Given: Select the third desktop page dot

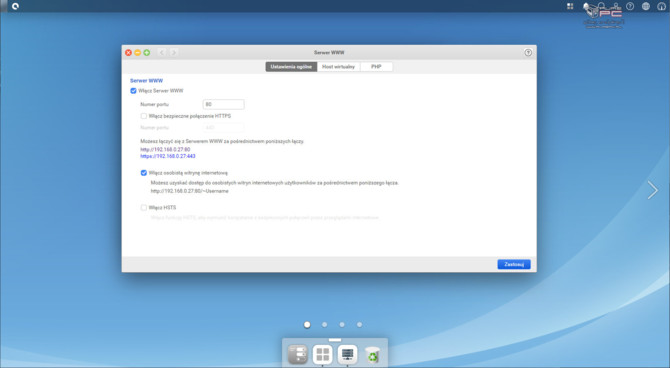Looking at the screenshot, I should point(342,325).
